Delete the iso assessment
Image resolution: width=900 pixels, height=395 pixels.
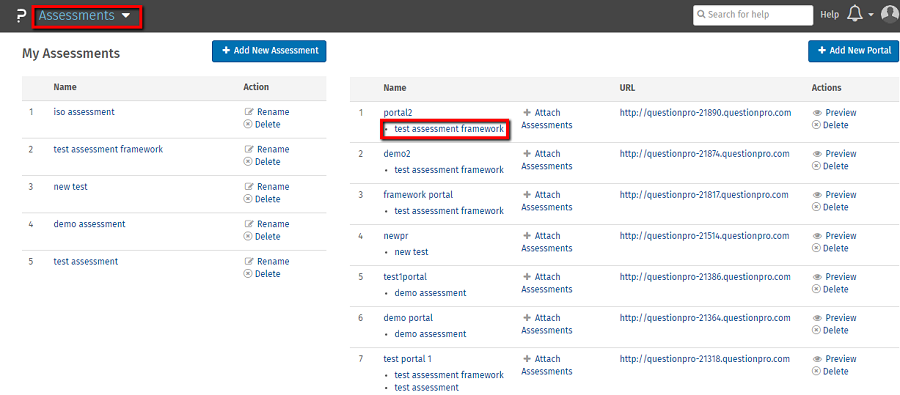(x=262, y=125)
